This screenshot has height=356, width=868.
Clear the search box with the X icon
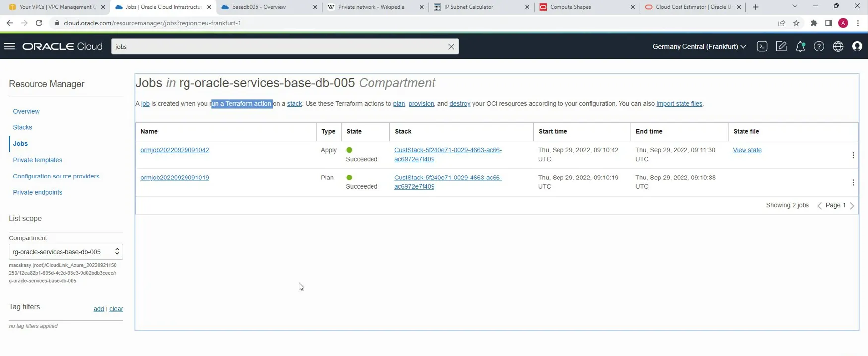451,47
